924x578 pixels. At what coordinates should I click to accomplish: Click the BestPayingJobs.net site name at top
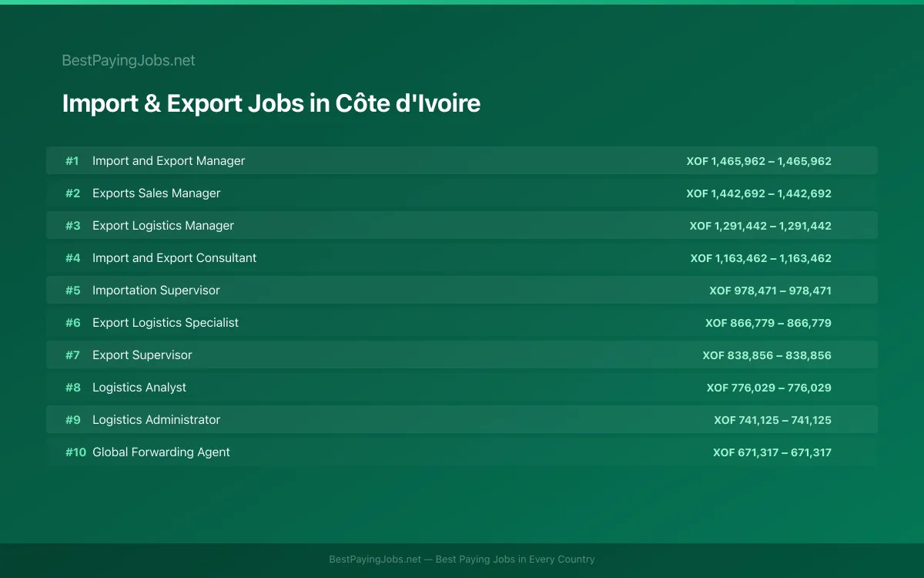pyautogui.click(x=129, y=60)
